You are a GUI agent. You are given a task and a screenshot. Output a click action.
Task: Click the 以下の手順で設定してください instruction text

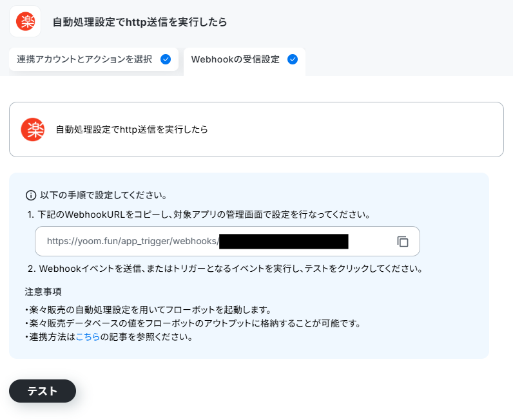(x=103, y=196)
